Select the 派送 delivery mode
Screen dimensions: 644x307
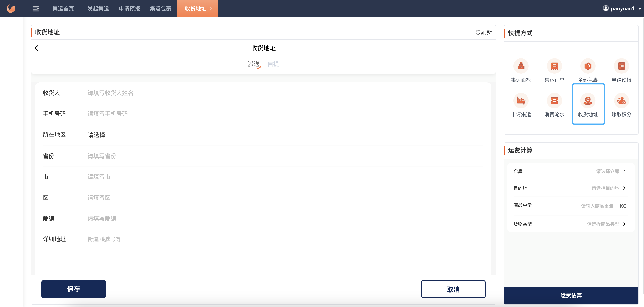[x=254, y=64]
